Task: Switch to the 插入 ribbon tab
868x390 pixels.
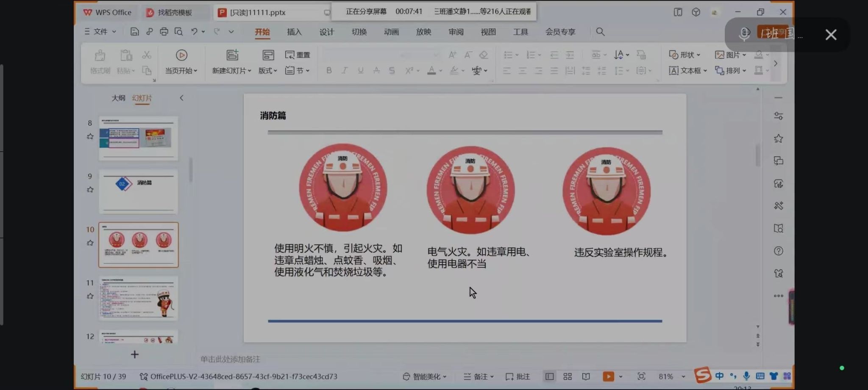Action: pos(294,32)
